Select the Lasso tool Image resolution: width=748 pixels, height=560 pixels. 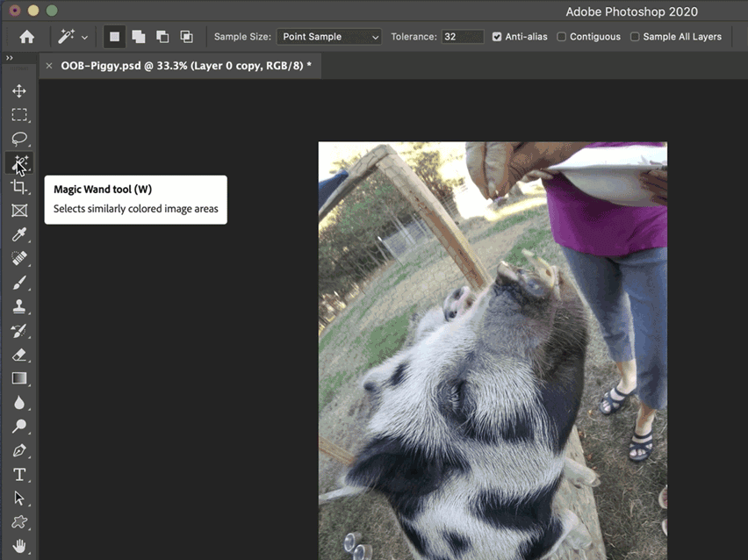[x=19, y=139]
